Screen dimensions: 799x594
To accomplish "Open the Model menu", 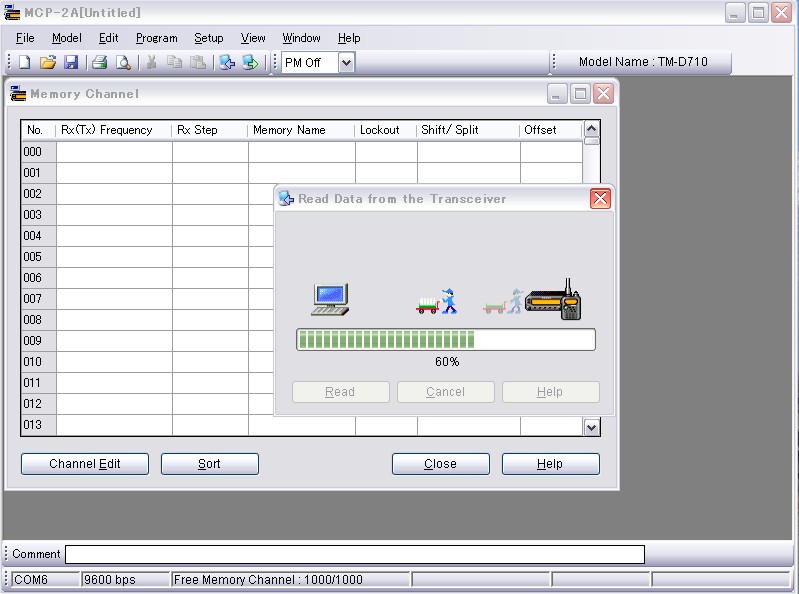I will tap(67, 38).
